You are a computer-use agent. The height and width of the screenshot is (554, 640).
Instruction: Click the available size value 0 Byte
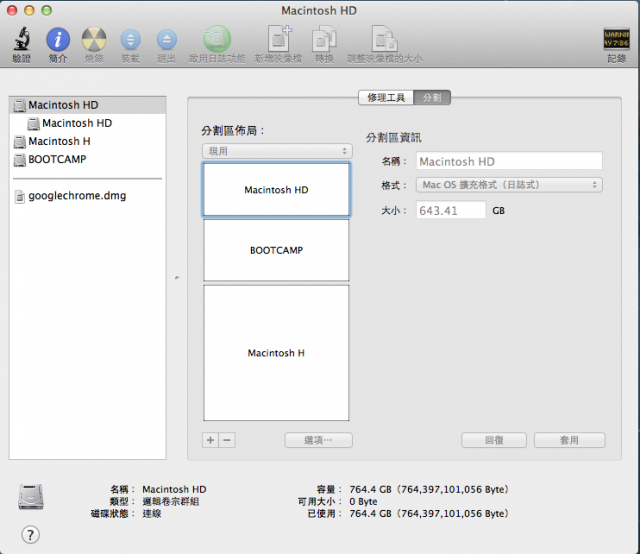point(363,501)
